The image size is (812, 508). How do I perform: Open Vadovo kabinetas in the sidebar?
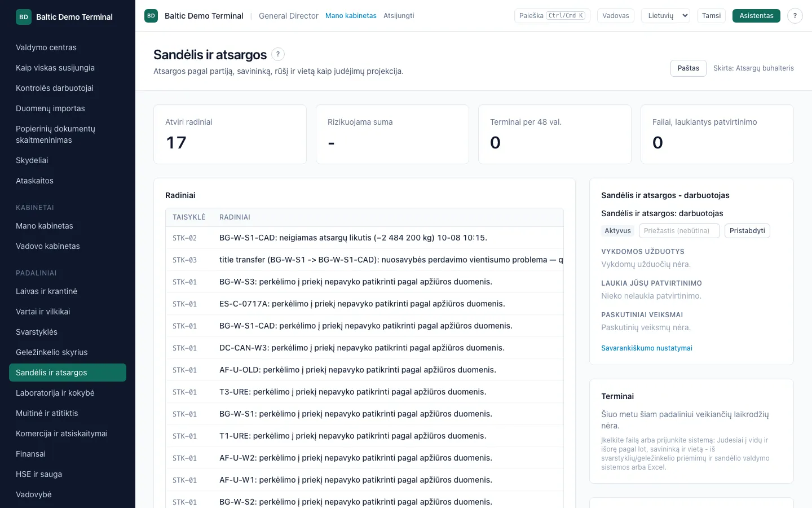(x=68, y=246)
